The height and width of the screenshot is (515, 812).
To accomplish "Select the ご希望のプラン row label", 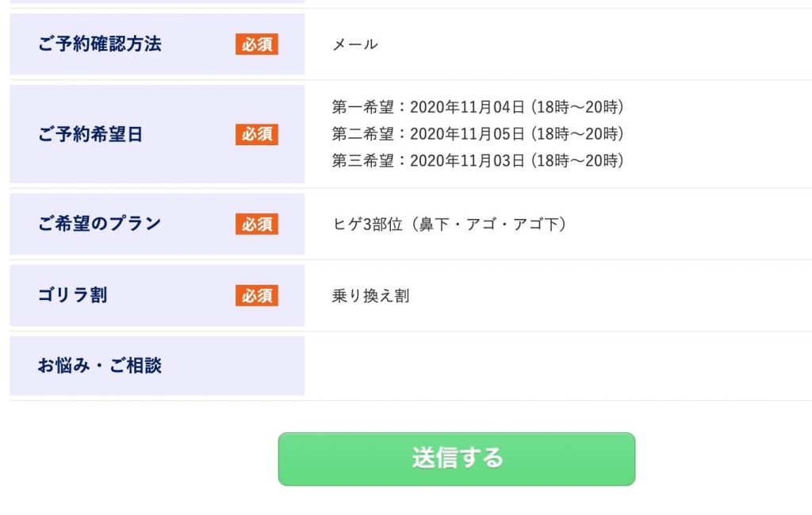I will [99, 224].
